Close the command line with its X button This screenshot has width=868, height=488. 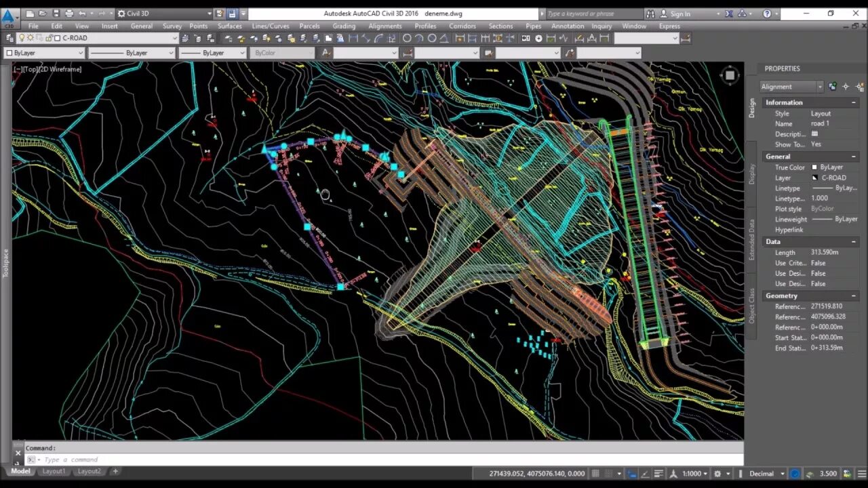[x=18, y=453]
